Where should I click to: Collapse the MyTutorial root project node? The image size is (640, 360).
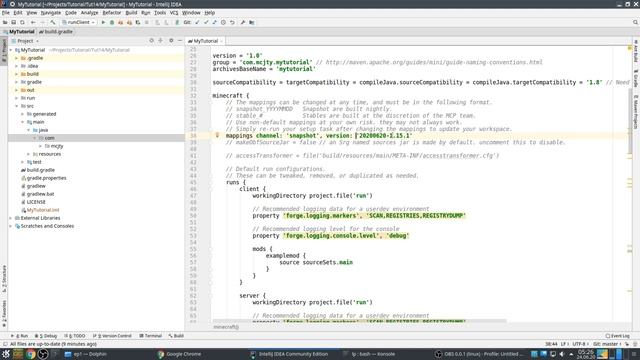[x=11, y=50]
